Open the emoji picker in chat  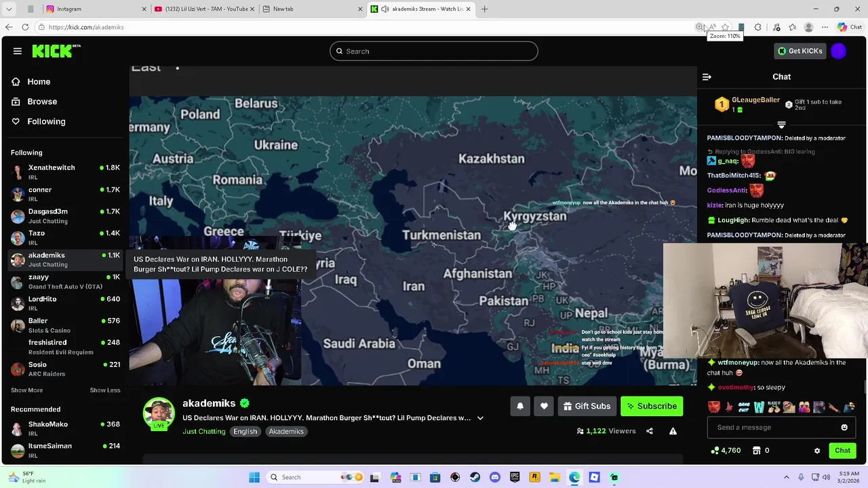tap(844, 428)
